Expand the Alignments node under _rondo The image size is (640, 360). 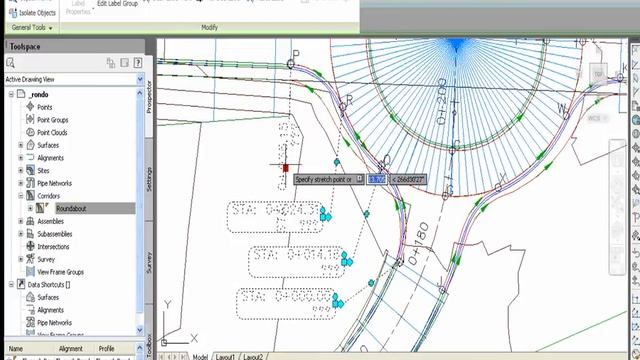pyautogui.click(x=20, y=158)
